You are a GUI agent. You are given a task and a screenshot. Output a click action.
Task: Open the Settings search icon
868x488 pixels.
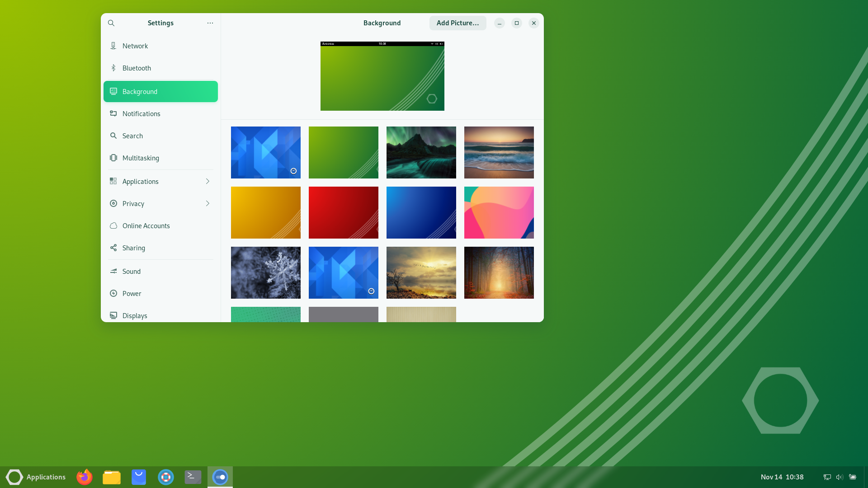click(x=111, y=23)
